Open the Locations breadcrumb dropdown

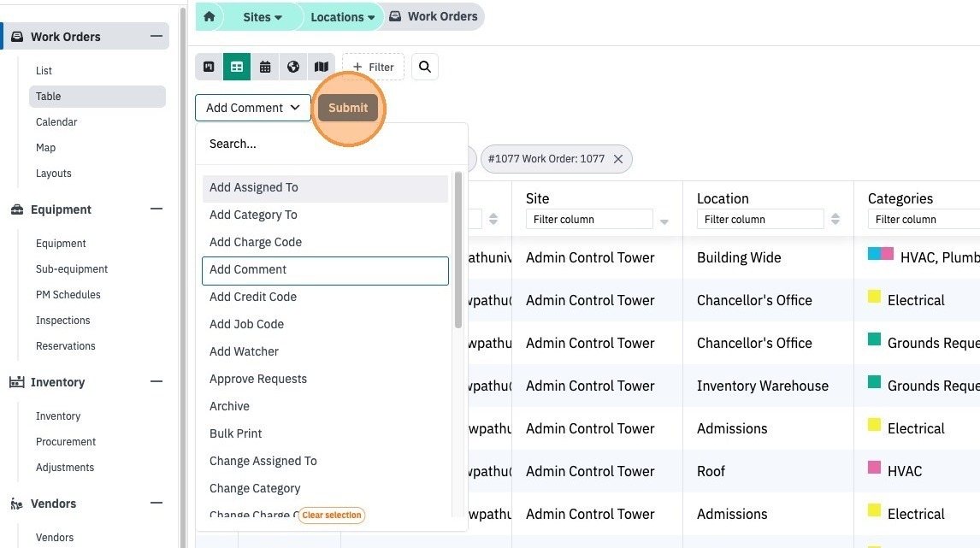click(343, 17)
